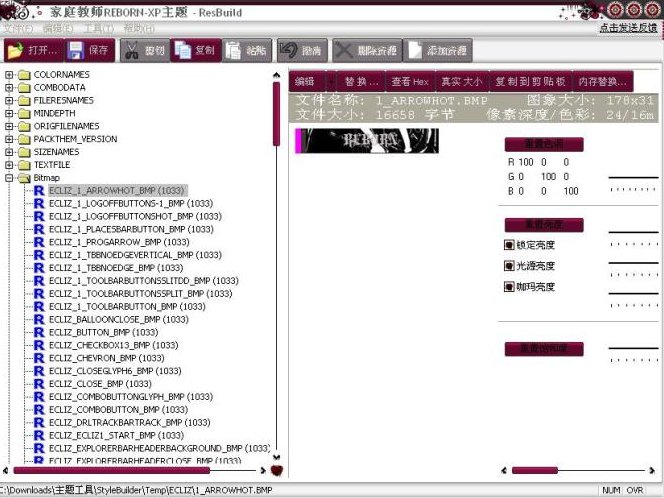This screenshot has width=664, height=498.
Task: Expand the FILERESNAMES tree node
Action: coord(9,101)
